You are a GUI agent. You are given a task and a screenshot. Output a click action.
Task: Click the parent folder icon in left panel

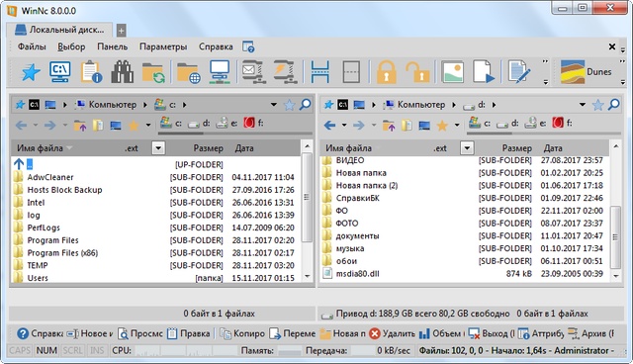80,126
